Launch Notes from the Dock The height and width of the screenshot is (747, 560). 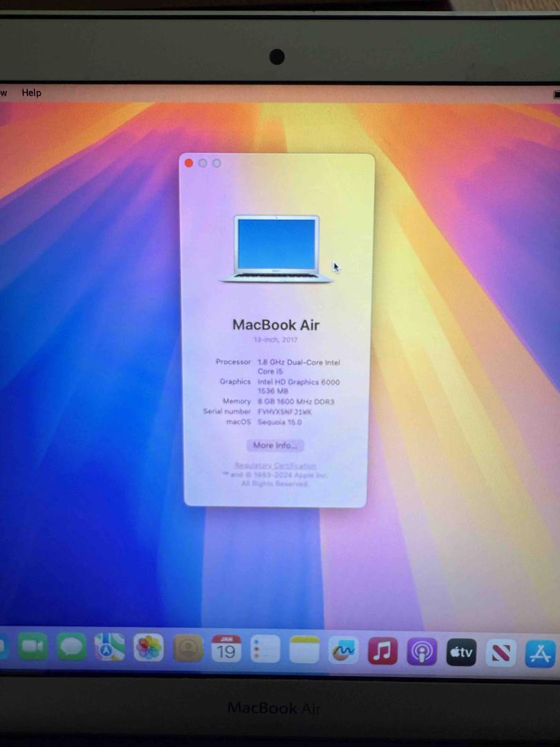[x=304, y=649]
